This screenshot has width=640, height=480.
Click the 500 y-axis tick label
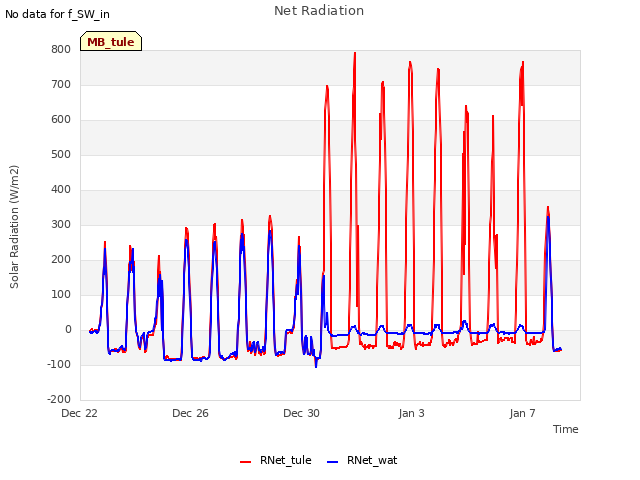click(x=61, y=155)
